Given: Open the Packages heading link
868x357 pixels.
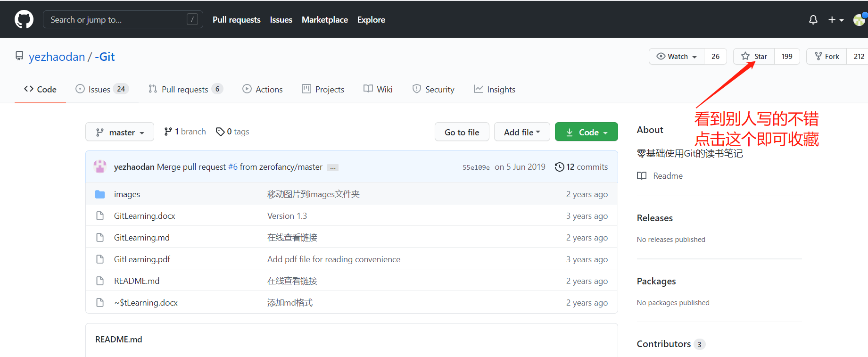Looking at the screenshot, I should [x=656, y=281].
